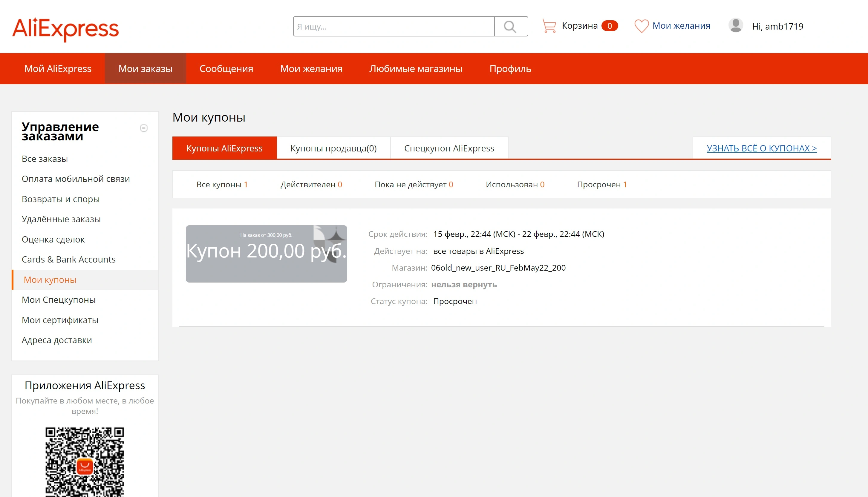The height and width of the screenshot is (497, 868).
Task: Open Все заказы in the sidebar
Action: (x=45, y=159)
